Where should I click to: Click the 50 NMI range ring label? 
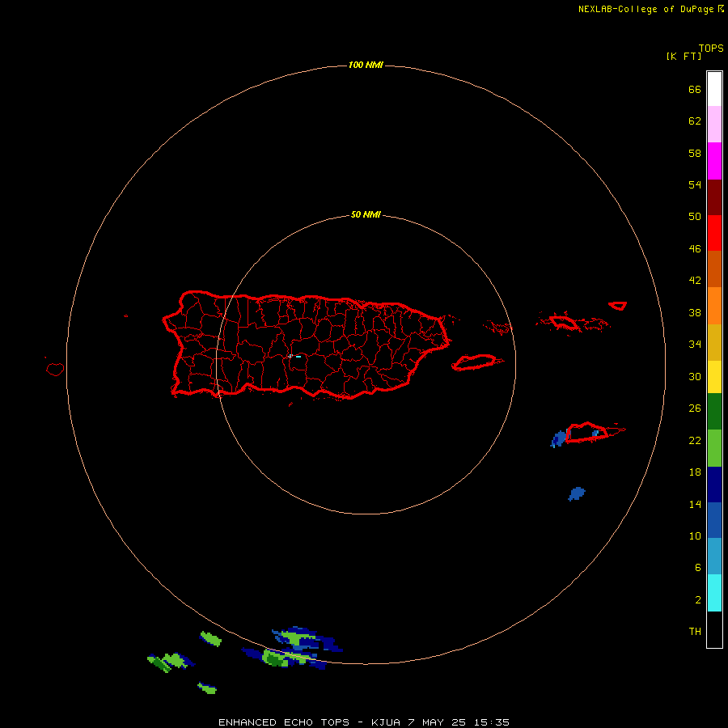pos(366,214)
